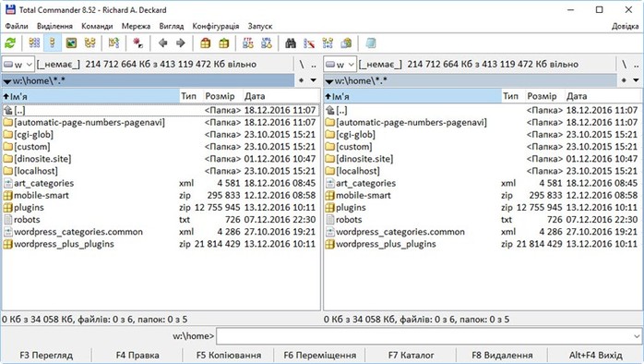Click the copy names to clipboard icon

[x=346, y=42]
